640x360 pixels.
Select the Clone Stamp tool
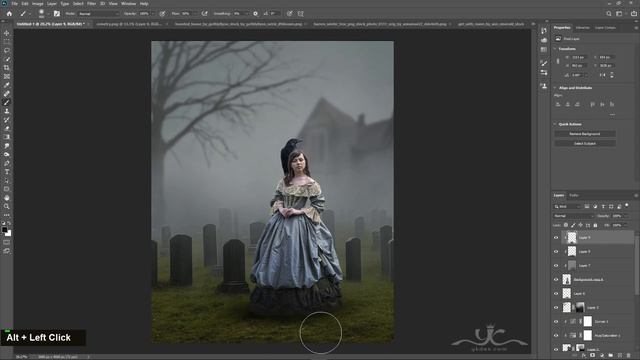pos(7,111)
